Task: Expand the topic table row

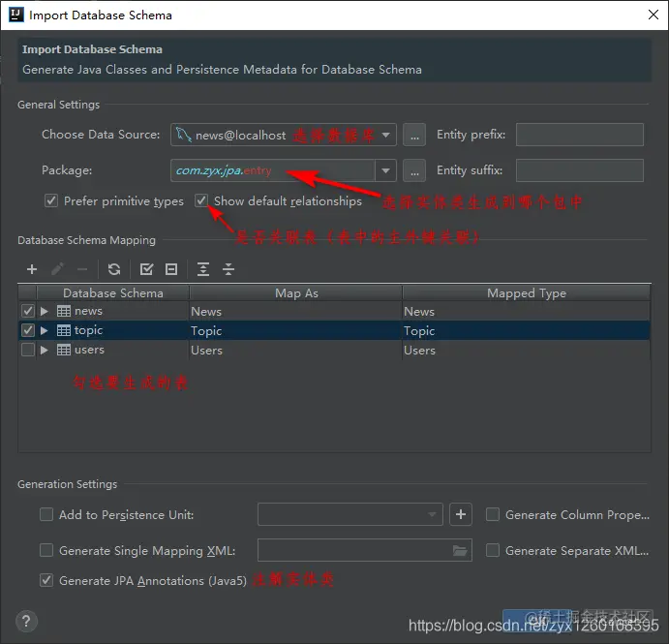Action: point(44,330)
